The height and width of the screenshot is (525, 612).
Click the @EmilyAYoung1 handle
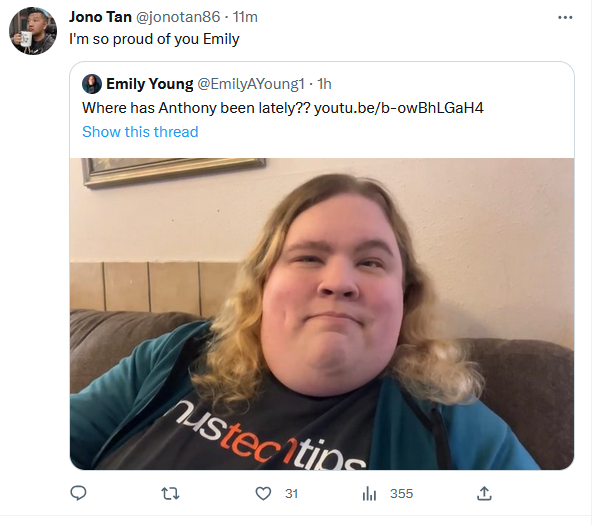click(x=251, y=84)
